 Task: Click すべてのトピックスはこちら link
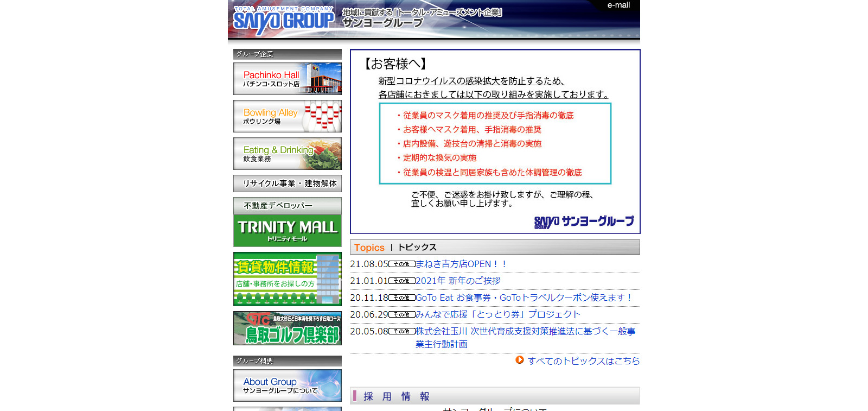(584, 361)
